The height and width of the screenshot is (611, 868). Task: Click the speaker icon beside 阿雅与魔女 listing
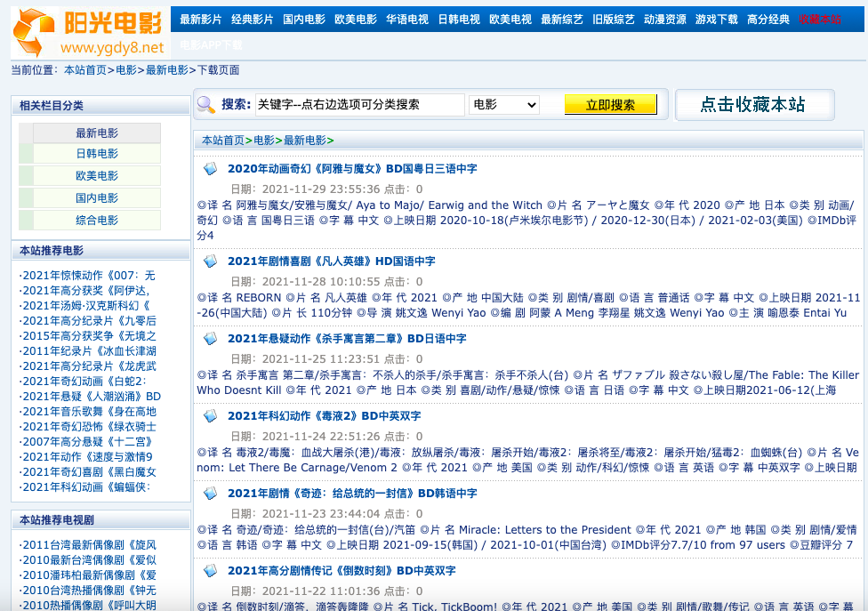click(x=210, y=168)
